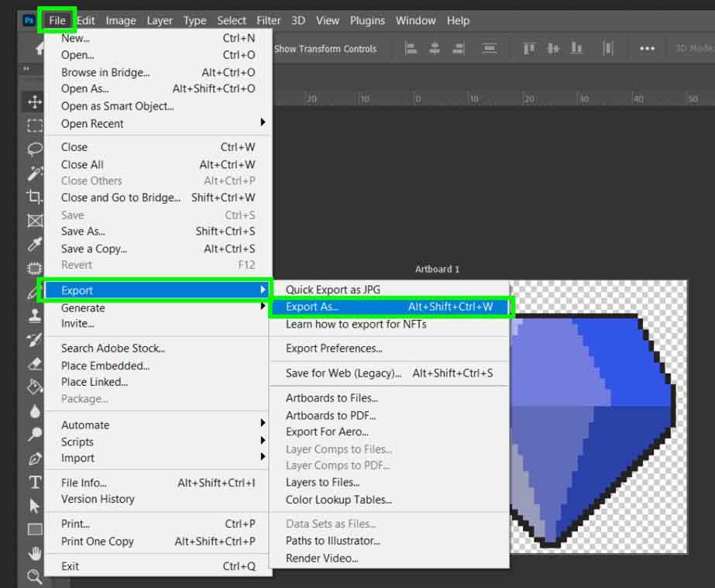Image resolution: width=715 pixels, height=588 pixels.
Task: Choose Save a Copy…
Action: (159, 249)
